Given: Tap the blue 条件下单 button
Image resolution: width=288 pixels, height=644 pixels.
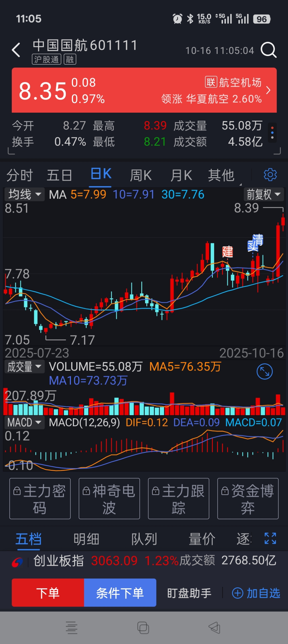Looking at the screenshot, I should [120, 592].
